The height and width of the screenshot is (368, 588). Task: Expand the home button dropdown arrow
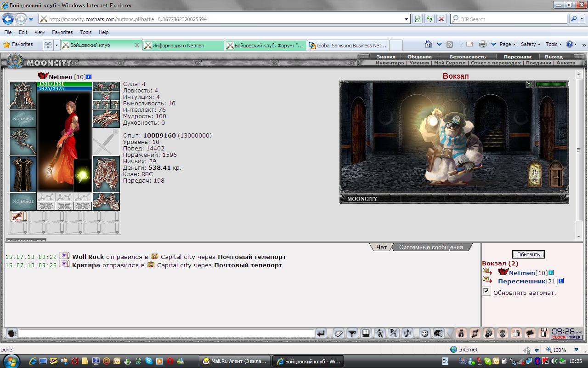439,45
